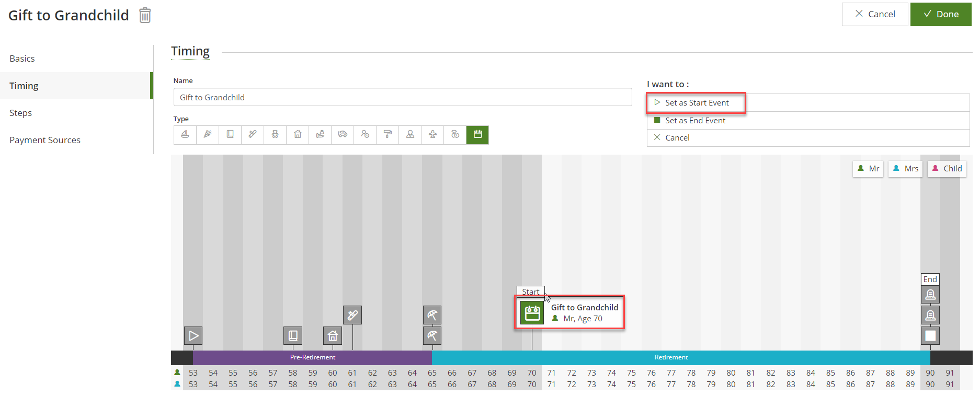The width and height of the screenshot is (980, 396).
Task: Select the wedding rings event type
Action: tap(455, 135)
